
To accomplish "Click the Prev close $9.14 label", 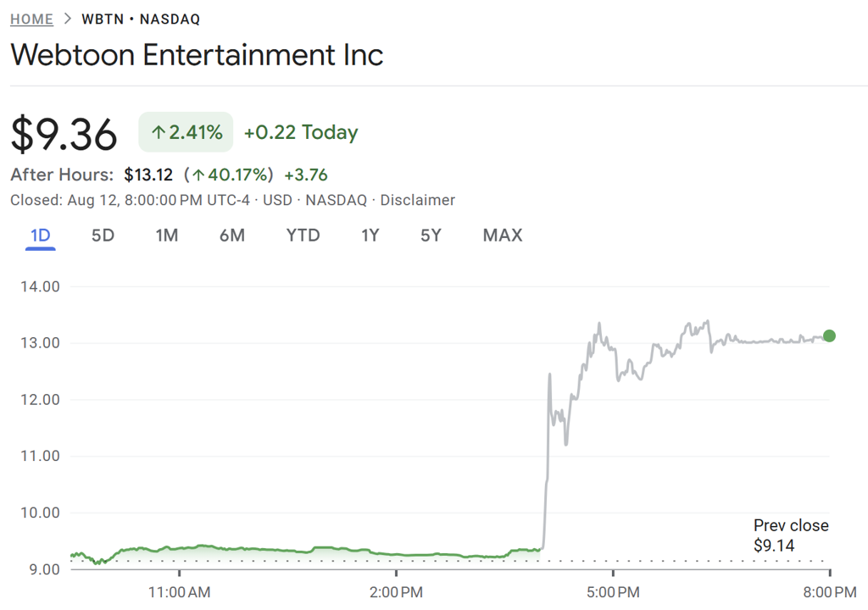I will [x=791, y=535].
